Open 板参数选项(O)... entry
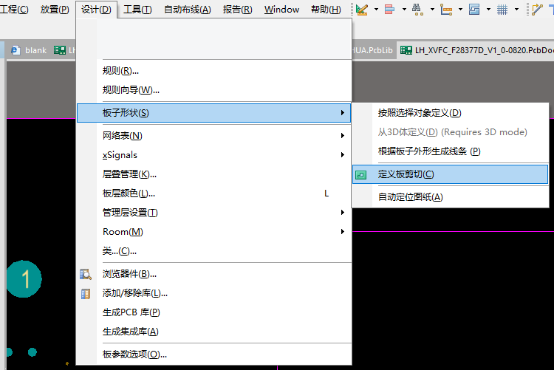 [x=214, y=354]
